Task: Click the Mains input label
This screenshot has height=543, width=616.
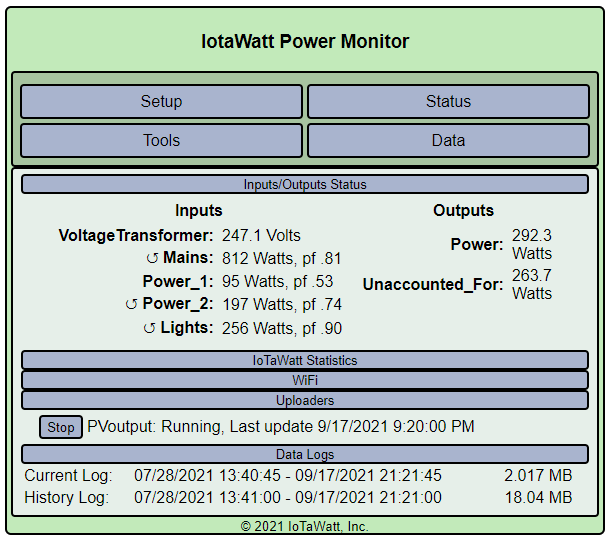Action: tap(188, 258)
